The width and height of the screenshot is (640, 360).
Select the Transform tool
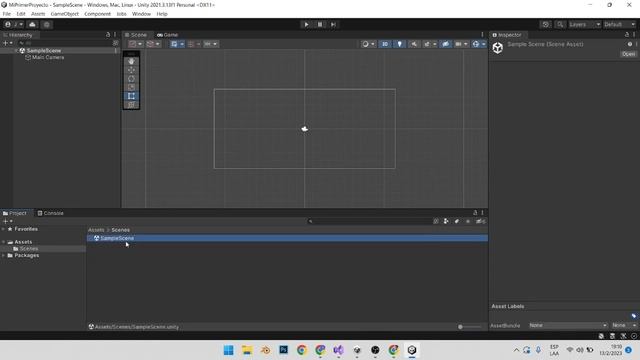[x=131, y=105]
